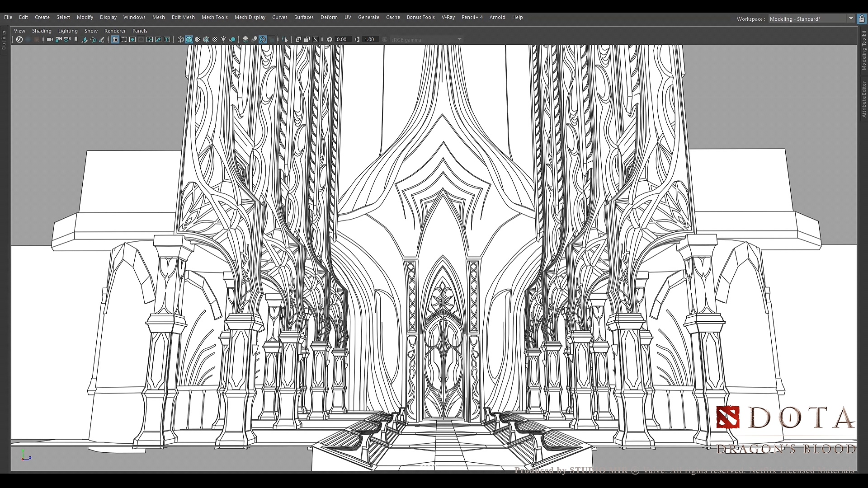Toggle X-Ray Active Components

307,39
